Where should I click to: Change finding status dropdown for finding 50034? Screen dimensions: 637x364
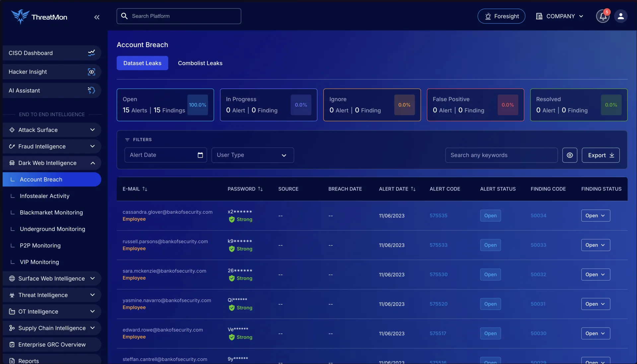pos(596,216)
